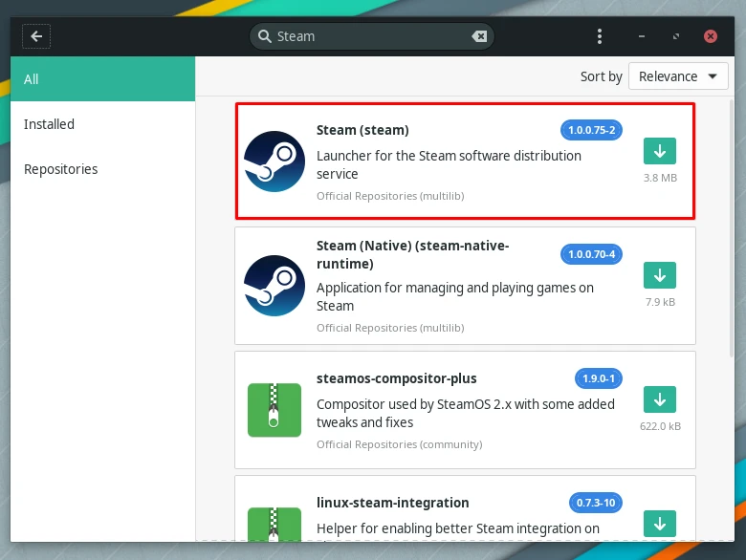The width and height of the screenshot is (746, 560).
Task: Open the Repositories tab
Action: [102, 169]
